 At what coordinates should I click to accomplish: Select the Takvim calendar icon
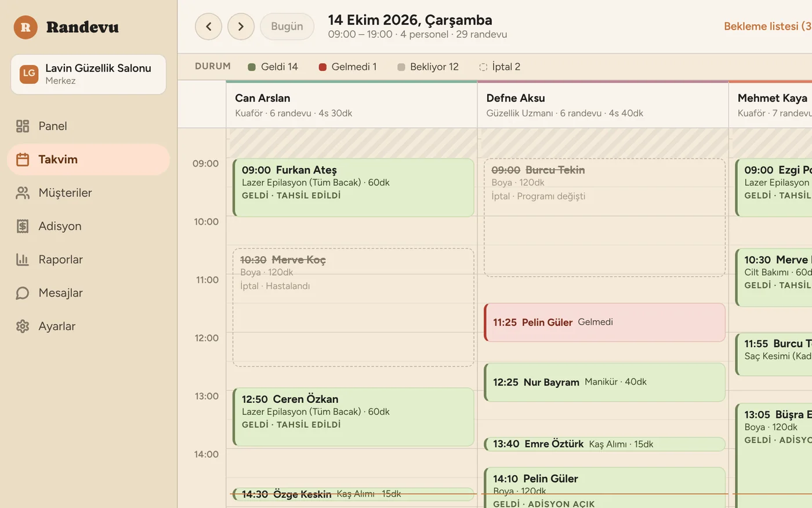click(23, 160)
